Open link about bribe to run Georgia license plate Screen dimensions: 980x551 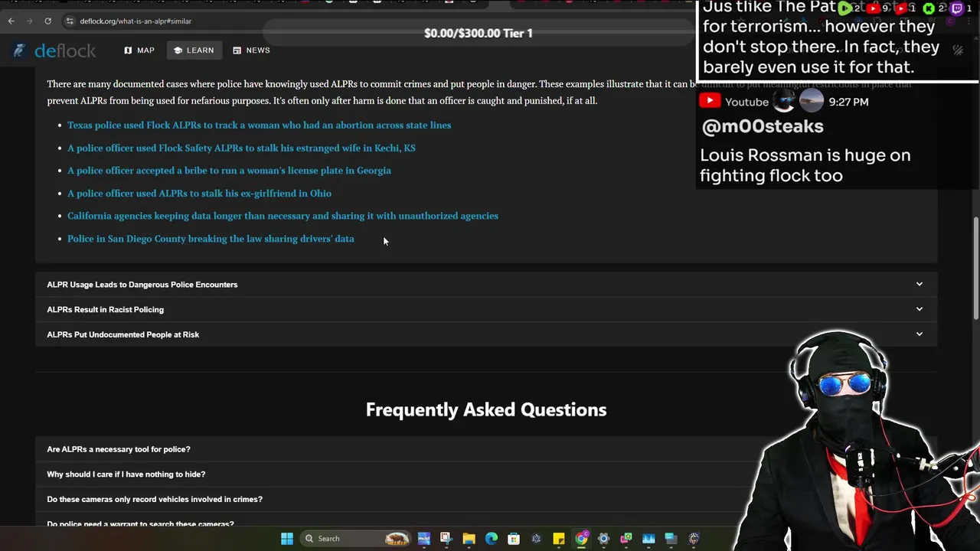pyautogui.click(x=229, y=171)
